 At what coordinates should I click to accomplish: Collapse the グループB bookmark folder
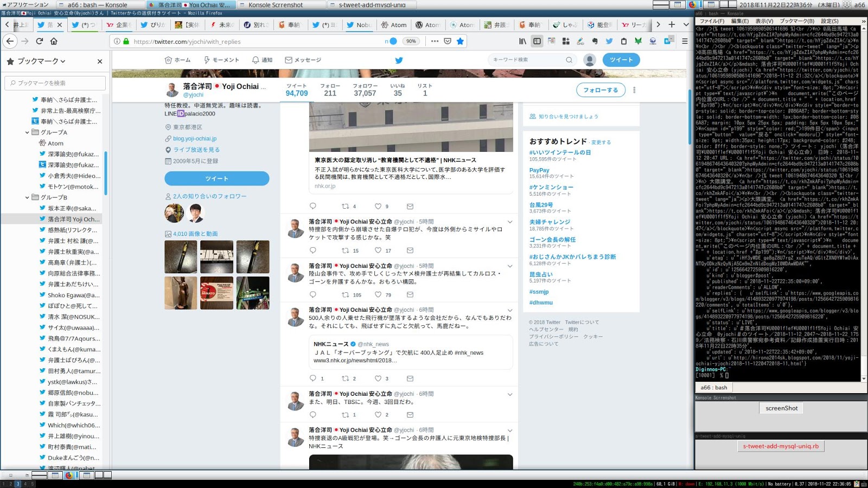[27, 197]
